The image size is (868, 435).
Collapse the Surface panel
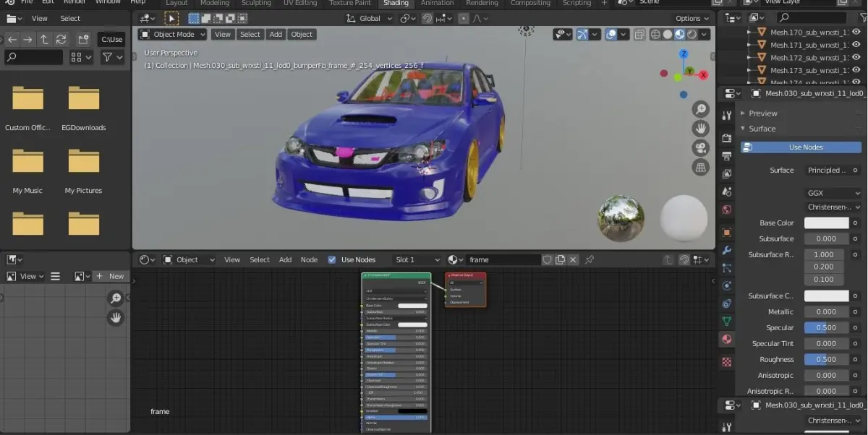coord(762,129)
